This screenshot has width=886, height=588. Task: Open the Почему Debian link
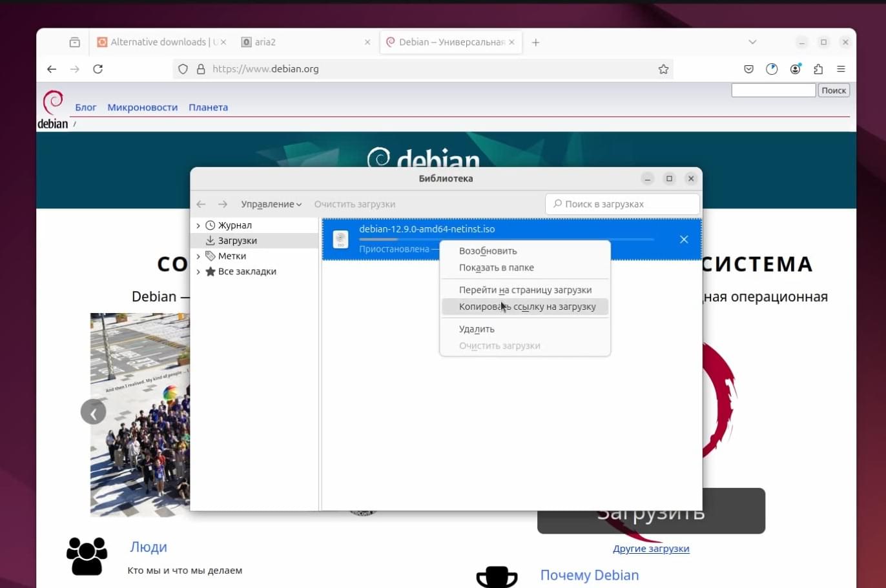click(590, 575)
